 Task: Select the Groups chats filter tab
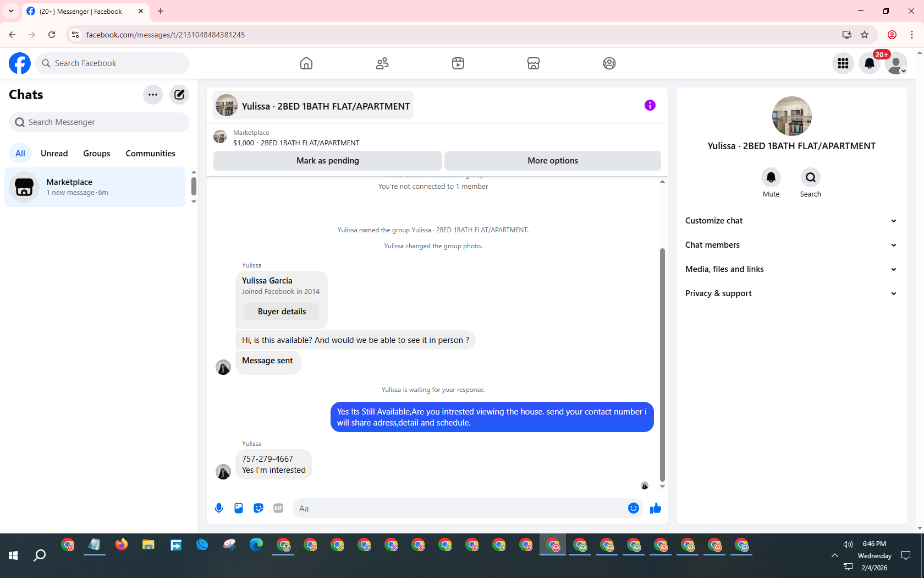(97, 154)
